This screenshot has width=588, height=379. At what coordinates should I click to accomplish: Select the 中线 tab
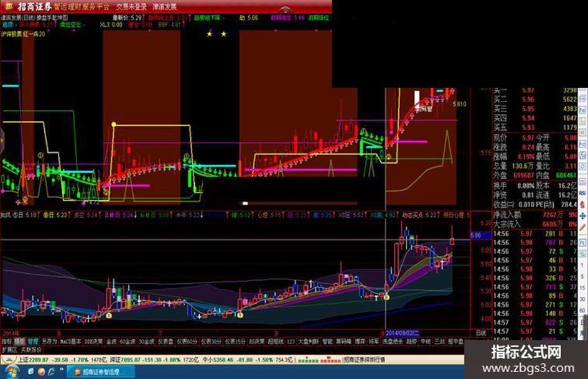pyautogui.click(x=425, y=342)
